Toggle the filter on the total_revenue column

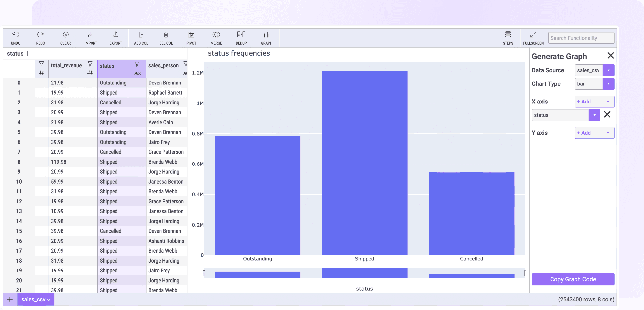[x=90, y=64]
